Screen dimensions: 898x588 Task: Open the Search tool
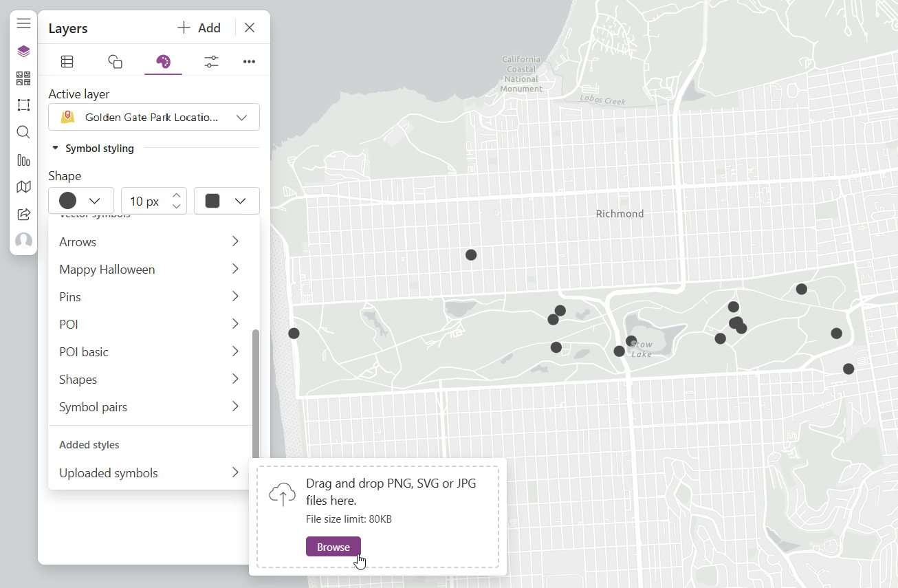[x=23, y=132]
